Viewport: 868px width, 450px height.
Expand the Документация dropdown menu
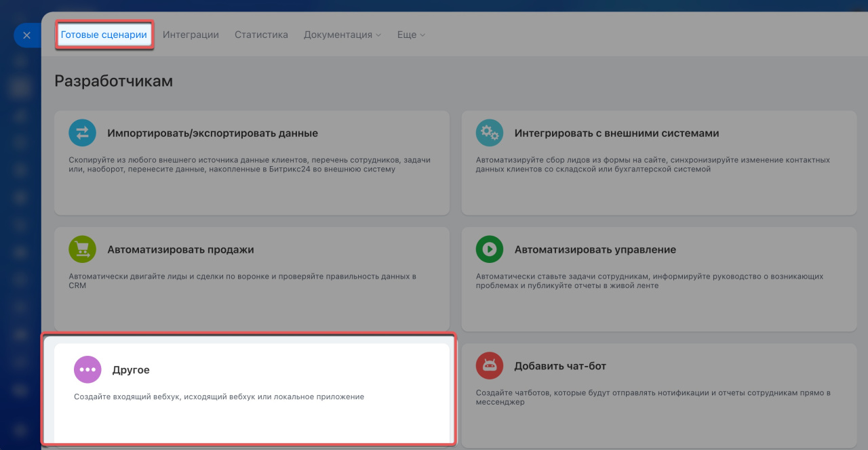(x=342, y=35)
